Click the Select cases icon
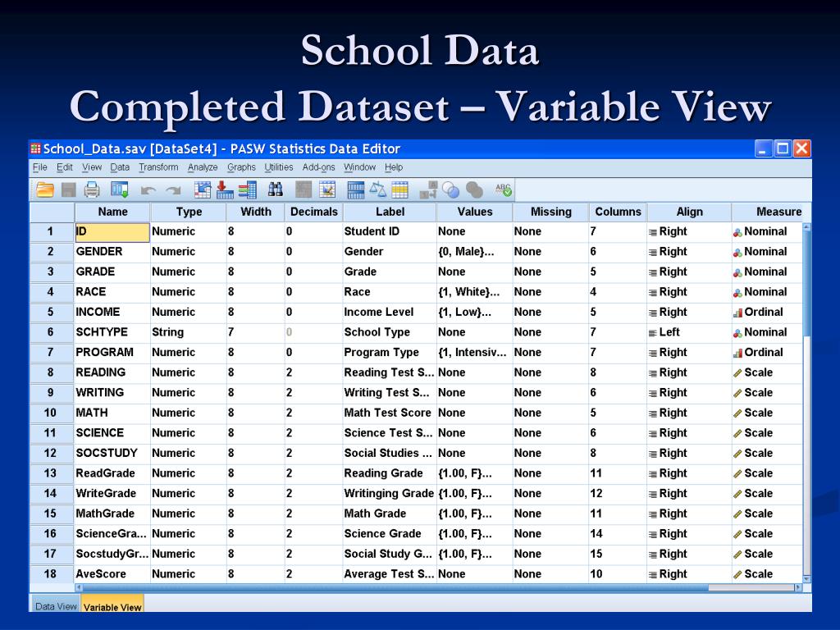Image resolution: width=840 pixels, height=630 pixels. 399,189
